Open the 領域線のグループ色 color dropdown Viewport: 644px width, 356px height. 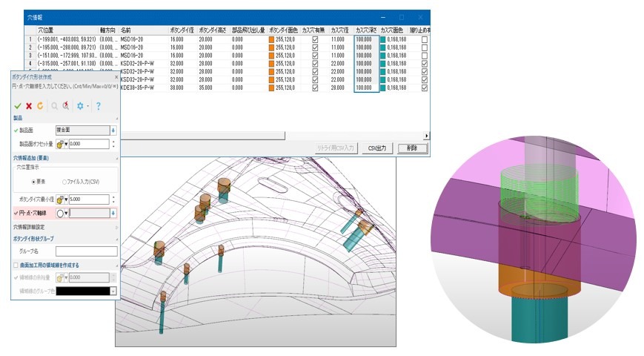[113, 291]
